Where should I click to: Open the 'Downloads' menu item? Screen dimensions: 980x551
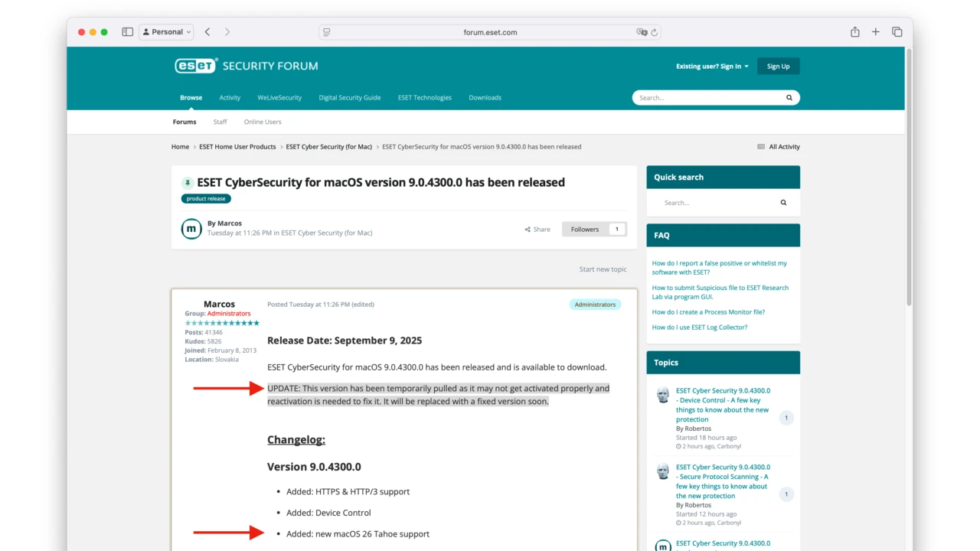coord(485,97)
